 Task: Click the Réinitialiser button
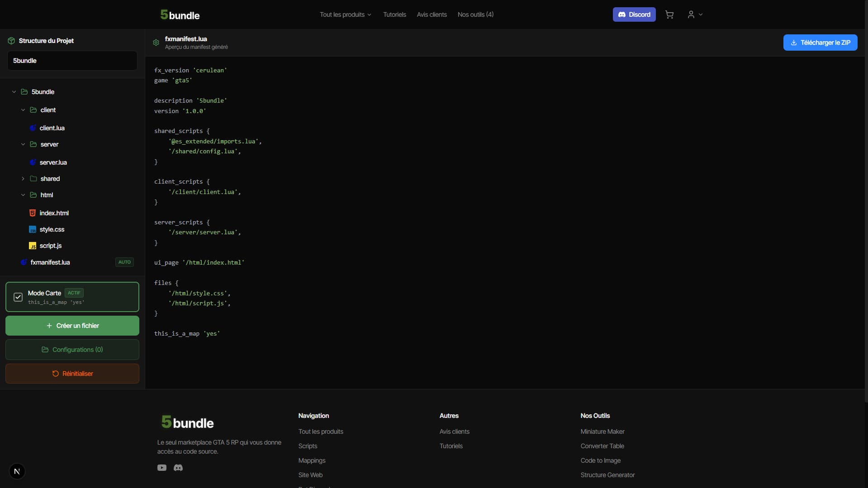click(x=72, y=374)
